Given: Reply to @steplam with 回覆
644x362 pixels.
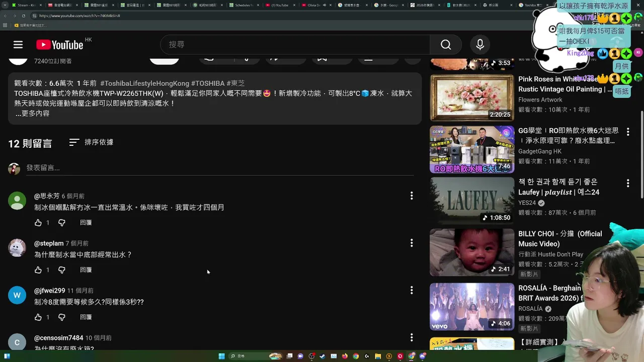Looking at the screenshot, I should (86, 270).
